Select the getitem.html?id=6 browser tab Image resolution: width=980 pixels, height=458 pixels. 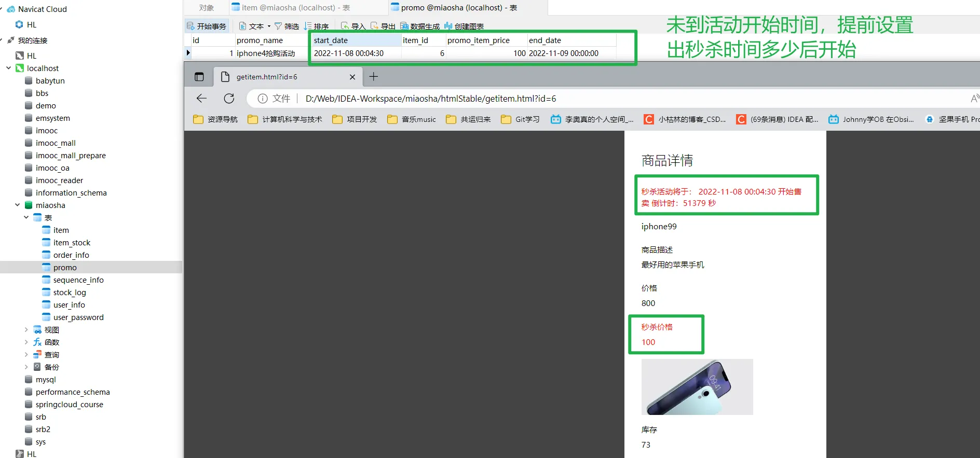click(x=289, y=77)
